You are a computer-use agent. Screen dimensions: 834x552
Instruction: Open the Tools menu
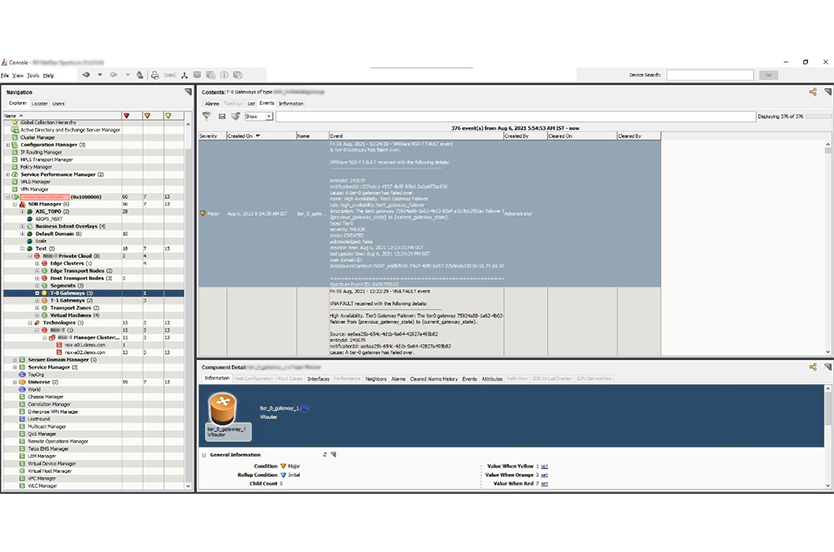(33, 75)
